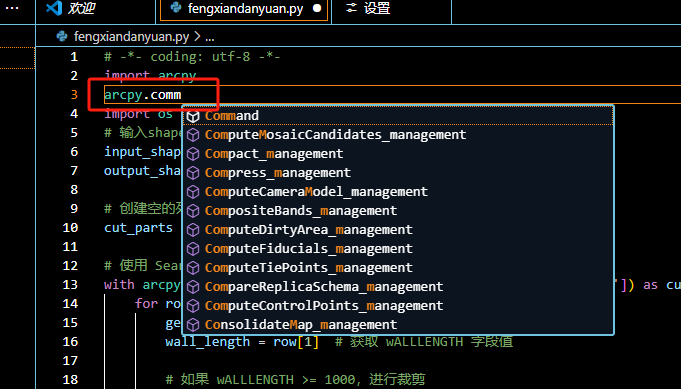
Task: Click the Python icon on fengxiandanyuan.py tab
Action: point(175,7)
